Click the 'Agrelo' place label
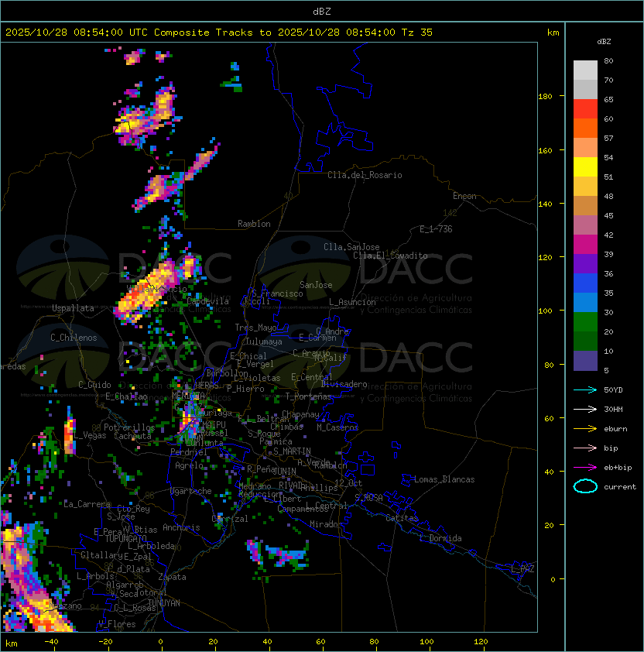This screenshot has height=652, width=644. (189, 465)
